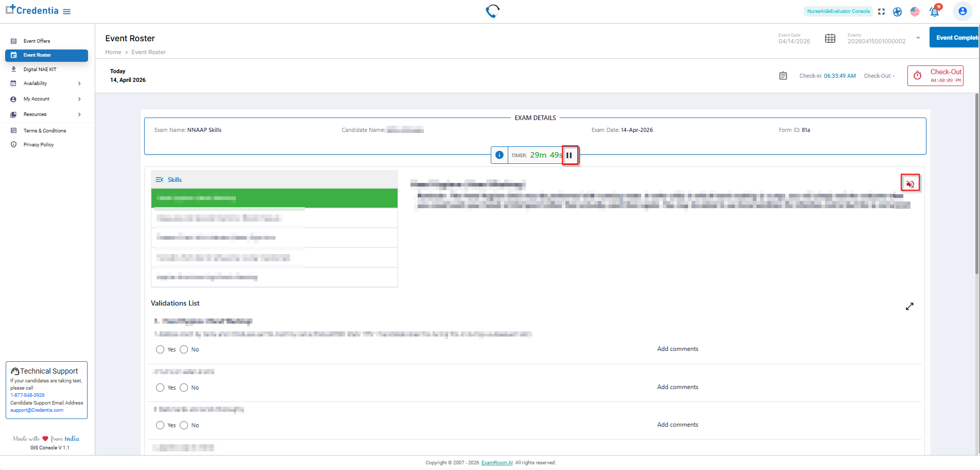Click the Terms & Conditions icon
Image resolution: width=980 pixels, height=470 pixels.
click(13, 131)
